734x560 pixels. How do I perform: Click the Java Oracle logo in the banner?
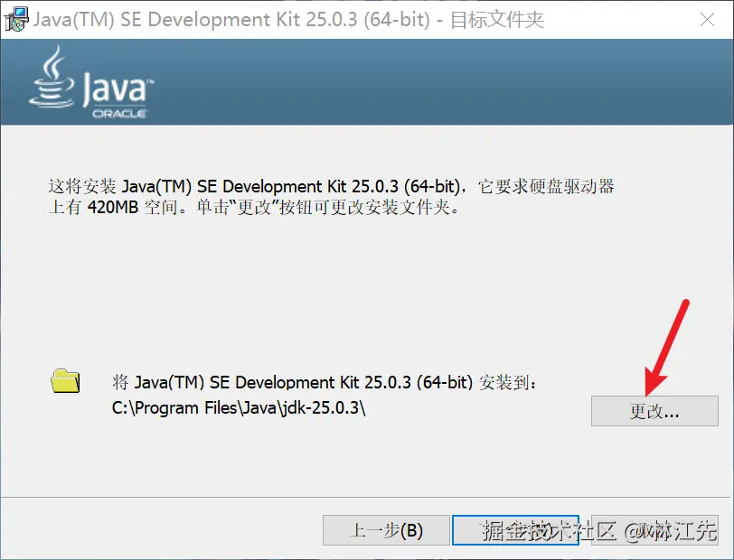tap(92, 82)
